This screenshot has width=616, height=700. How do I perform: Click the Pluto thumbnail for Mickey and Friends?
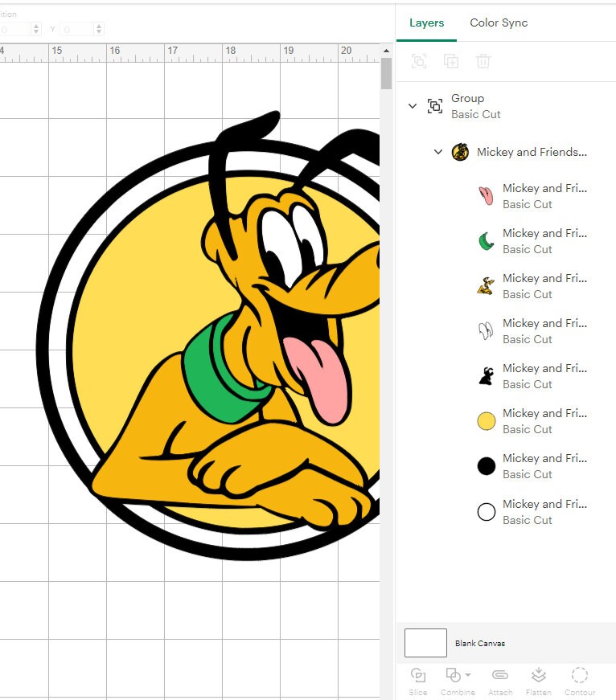(460, 152)
